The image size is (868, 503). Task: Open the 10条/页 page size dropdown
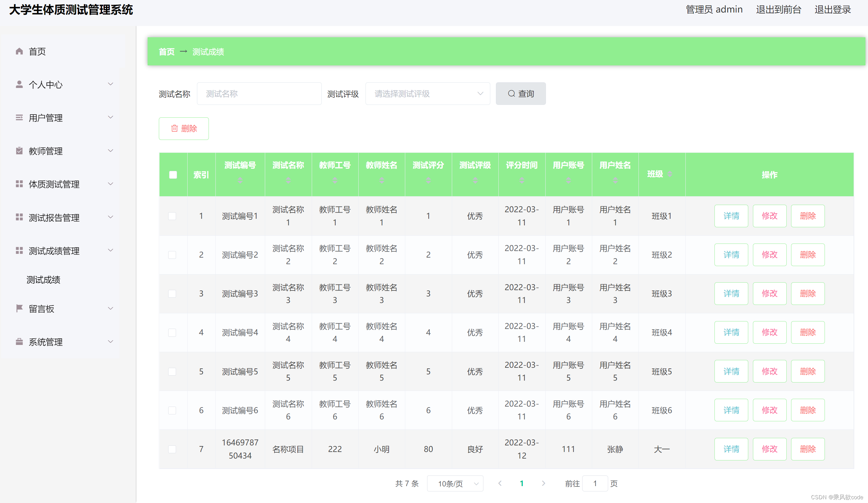click(x=455, y=483)
